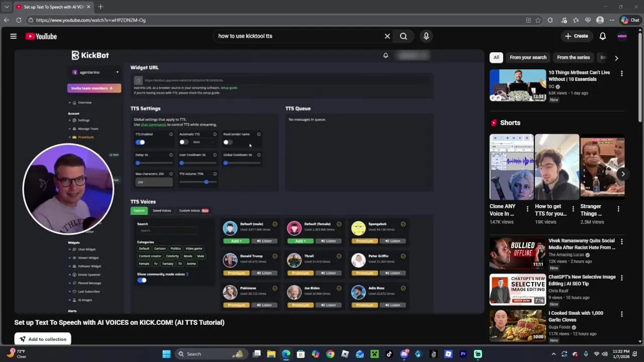Open Browser essentials heart icon
644x362 pixels.
click(x=588, y=20)
